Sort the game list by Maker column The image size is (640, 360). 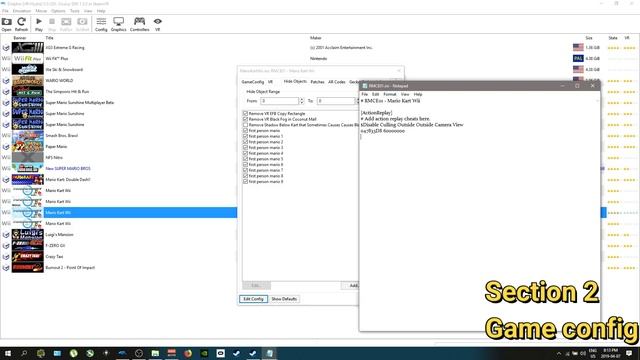[315, 38]
